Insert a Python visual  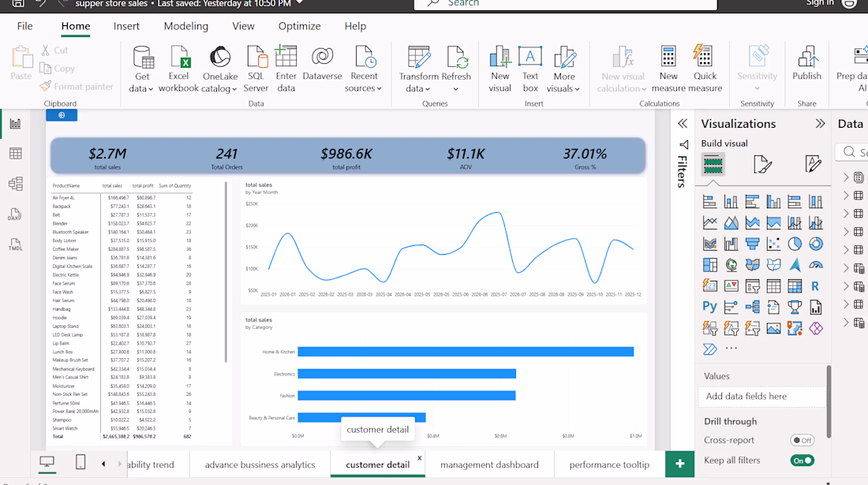click(x=709, y=307)
